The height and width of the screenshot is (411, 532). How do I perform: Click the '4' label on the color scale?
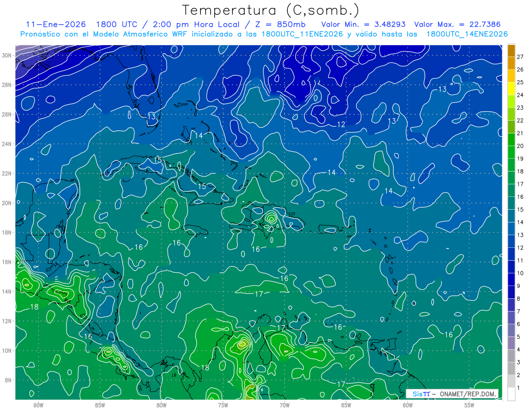(519, 349)
